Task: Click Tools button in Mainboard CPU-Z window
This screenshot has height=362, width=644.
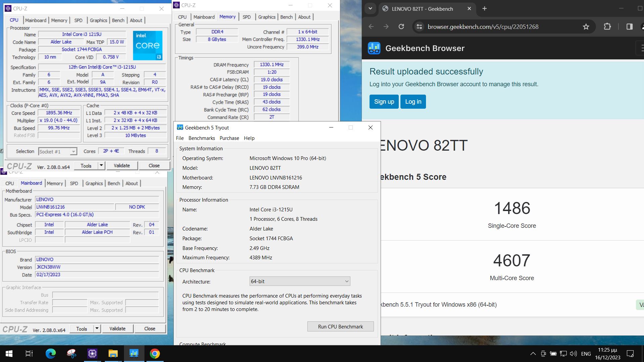Action: 82,328
